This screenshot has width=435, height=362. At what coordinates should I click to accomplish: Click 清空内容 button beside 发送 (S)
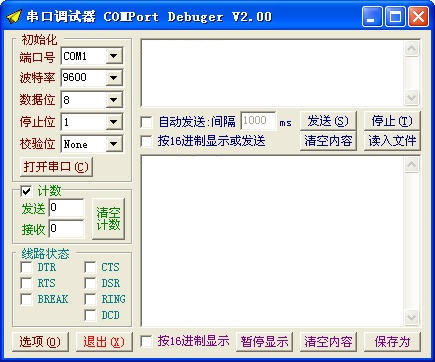tap(328, 141)
